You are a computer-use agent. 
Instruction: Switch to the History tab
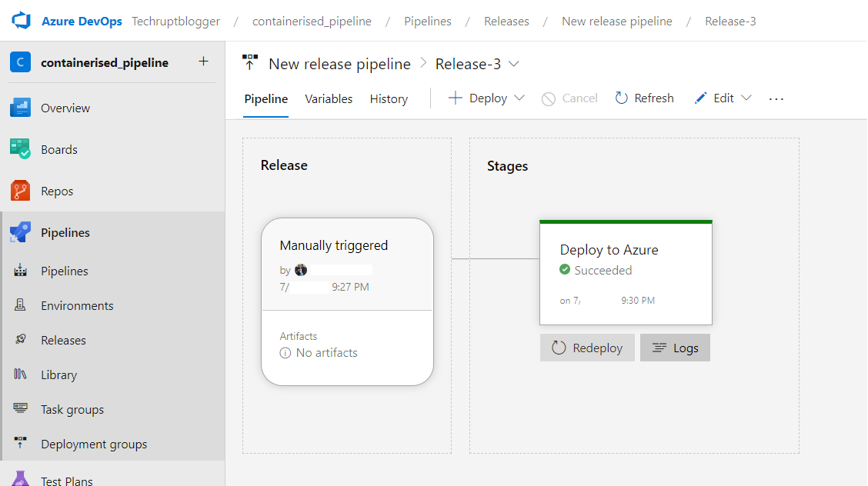(389, 98)
